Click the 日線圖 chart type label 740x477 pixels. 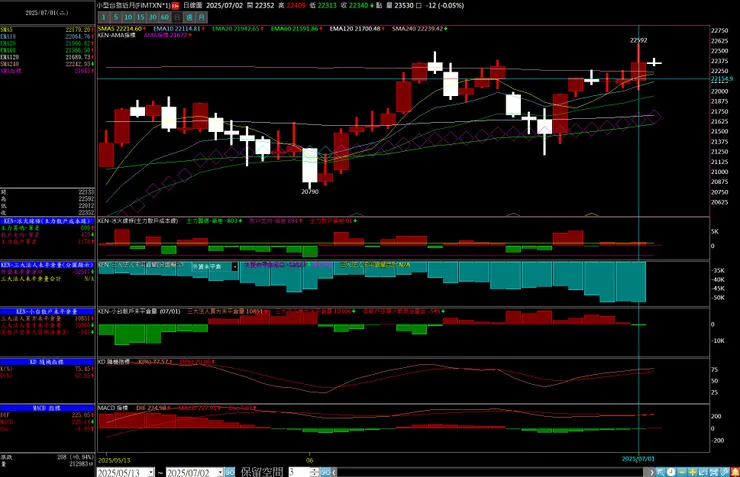[x=192, y=6]
